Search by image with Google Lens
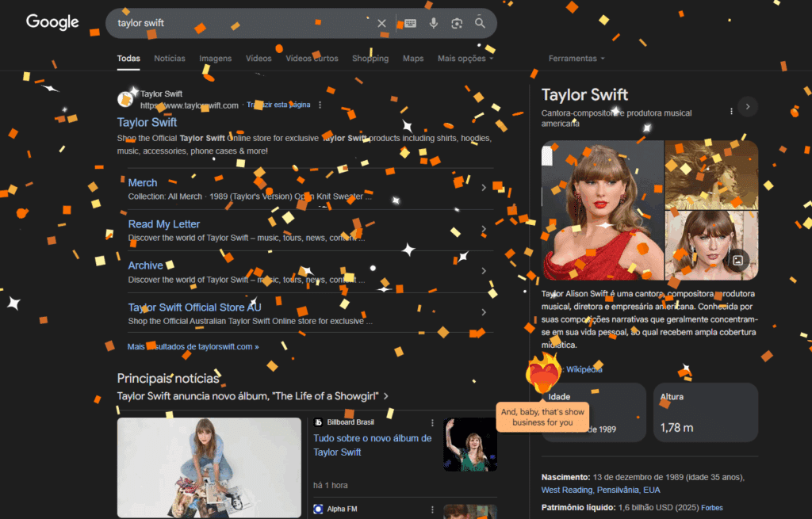Image resolution: width=812 pixels, height=519 pixels. [x=457, y=23]
